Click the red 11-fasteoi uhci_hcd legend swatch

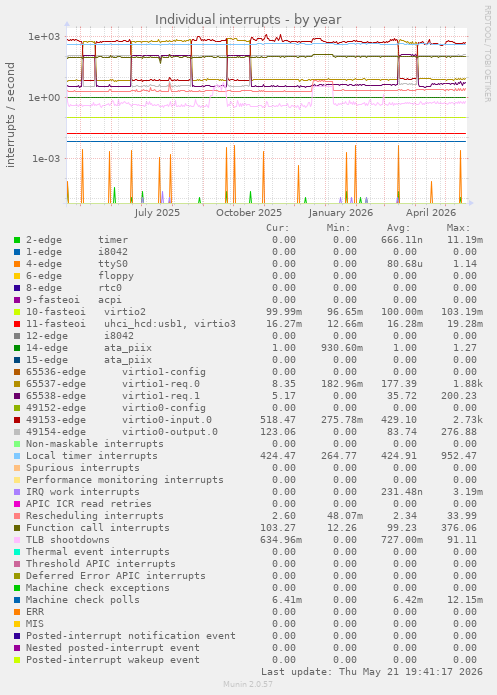(x=17, y=324)
